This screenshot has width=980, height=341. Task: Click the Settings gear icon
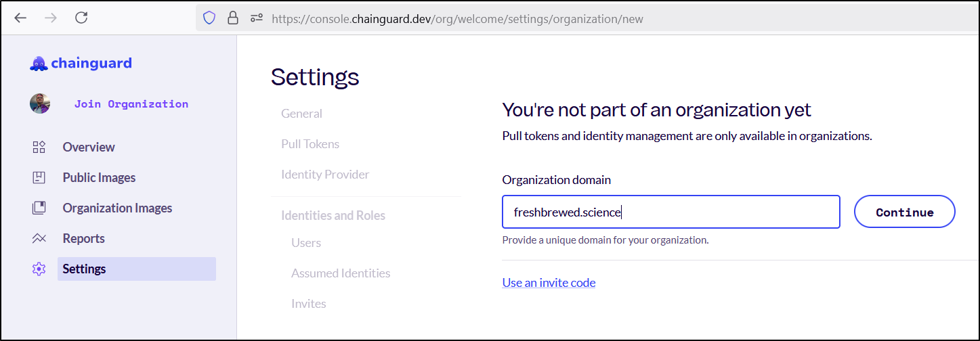pyautogui.click(x=39, y=269)
